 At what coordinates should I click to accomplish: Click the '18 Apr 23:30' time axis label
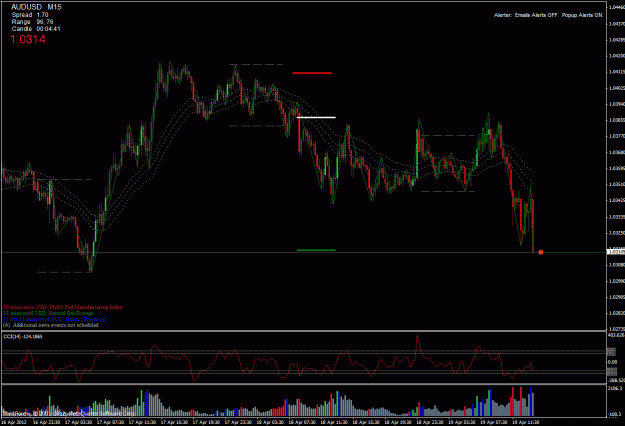(429, 422)
